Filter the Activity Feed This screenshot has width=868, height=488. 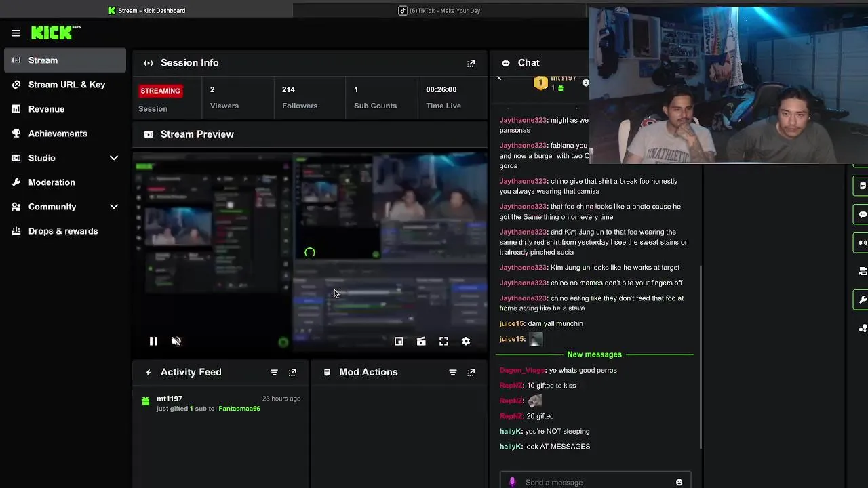pos(274,372)
